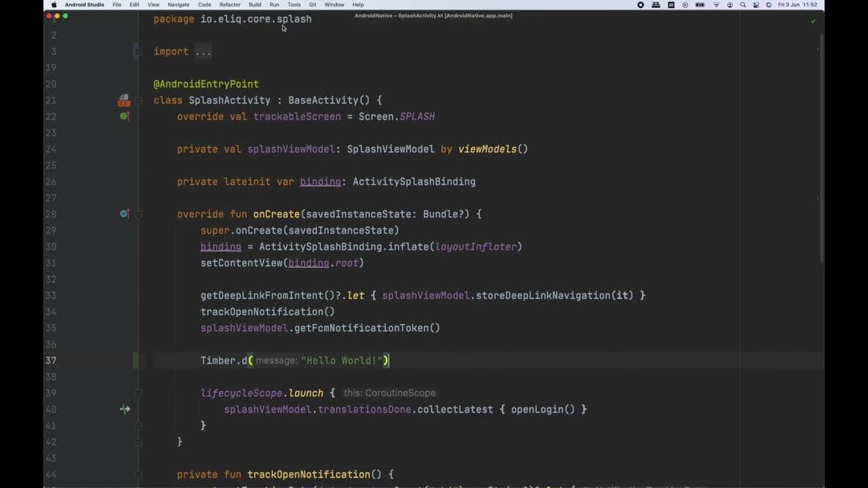Expand the folded import block on line 3
Screen dimensions: 868x488
coord(138,52)
